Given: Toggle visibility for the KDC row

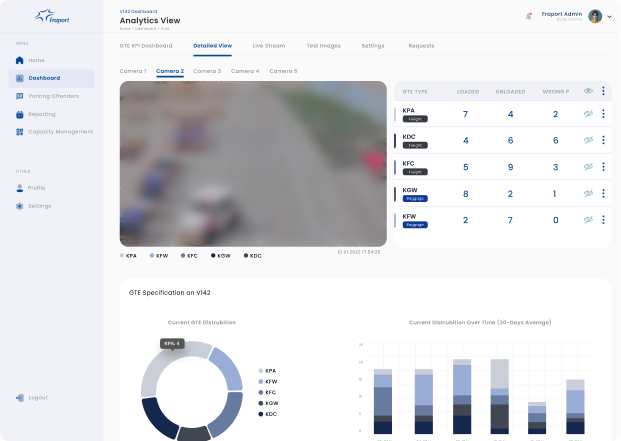Looking at the screenshot, I should point(588,140).
